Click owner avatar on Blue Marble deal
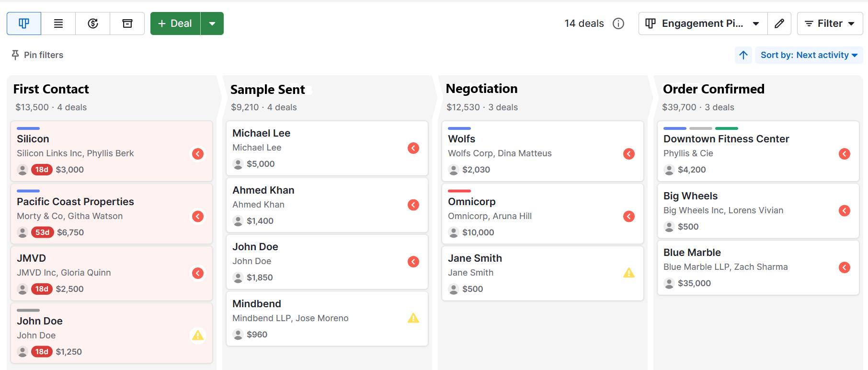Image resolution: width=868 pixels, height=370 pixels. (669, 283)
